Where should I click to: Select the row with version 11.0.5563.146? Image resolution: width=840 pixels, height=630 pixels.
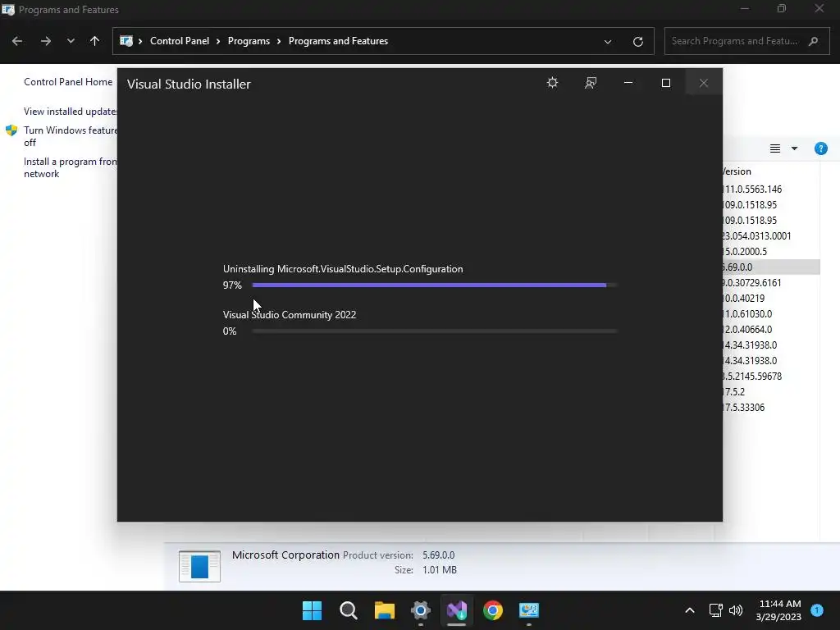tap(771, 189)
